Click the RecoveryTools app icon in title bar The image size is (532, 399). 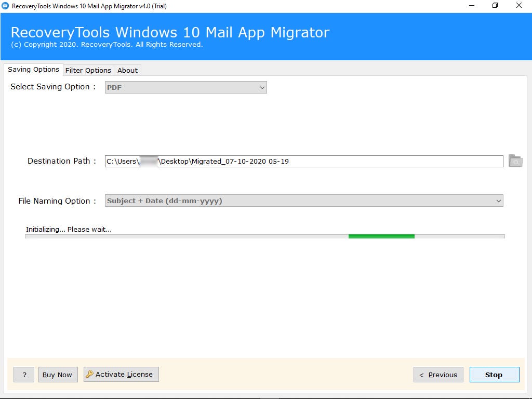coord(7,6)
